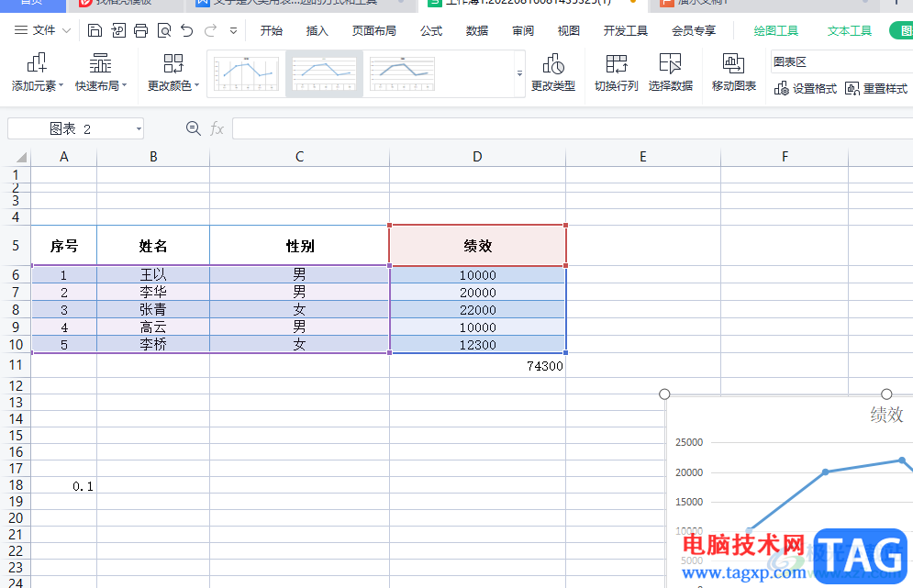Switch to the 页面布局 tab
The width and height of the screenshot is (913, 588).
[x=373, y=31]
